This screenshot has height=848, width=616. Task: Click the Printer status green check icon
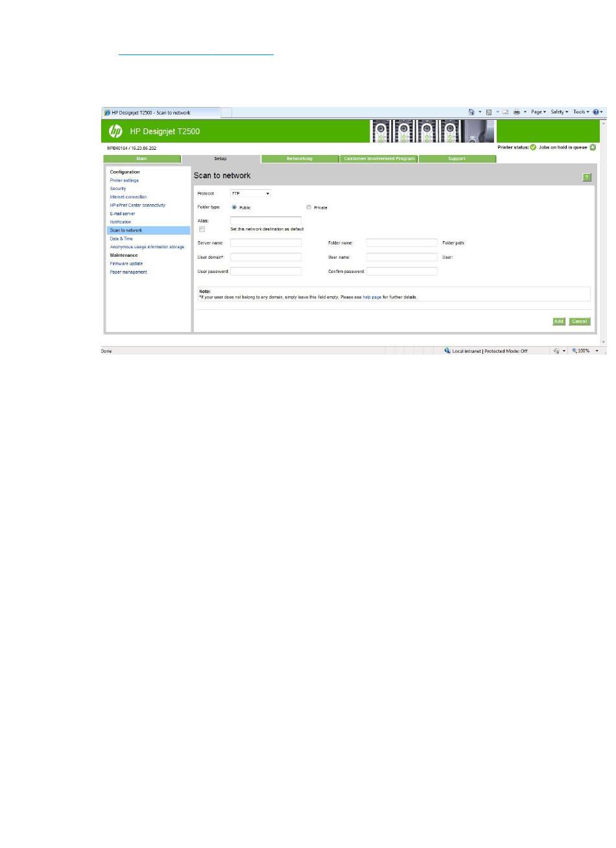533,147
